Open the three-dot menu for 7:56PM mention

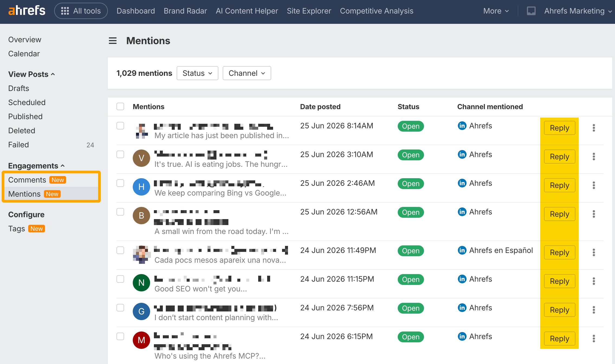594,310
